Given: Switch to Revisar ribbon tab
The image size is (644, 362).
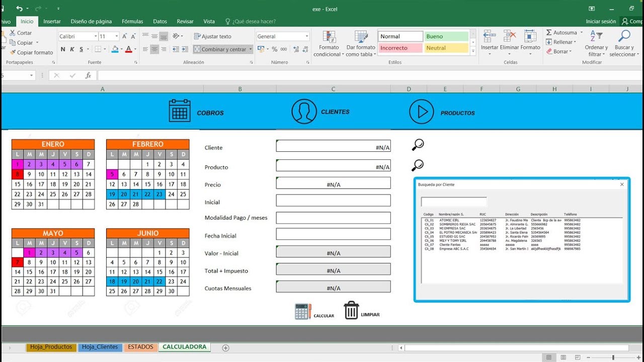Looking at the screenshot, I should pyautogui.click(x=185, y=22).
